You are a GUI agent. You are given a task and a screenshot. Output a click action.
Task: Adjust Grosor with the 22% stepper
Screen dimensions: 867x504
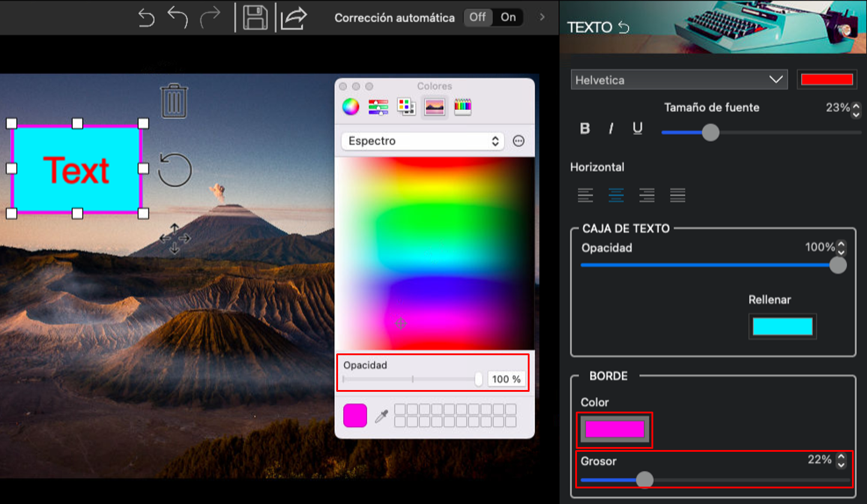click(841, 460)
